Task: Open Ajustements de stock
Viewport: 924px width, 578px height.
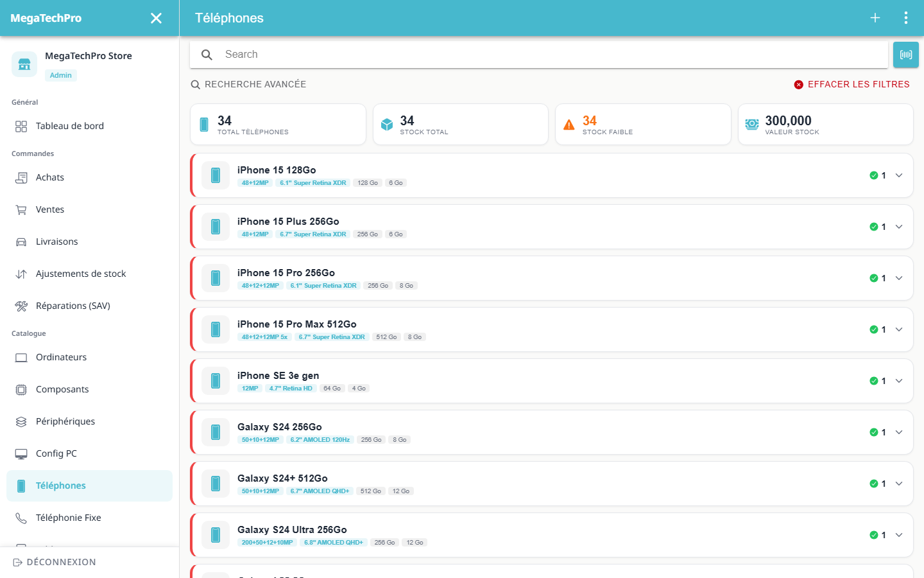Action: point(89,274)
